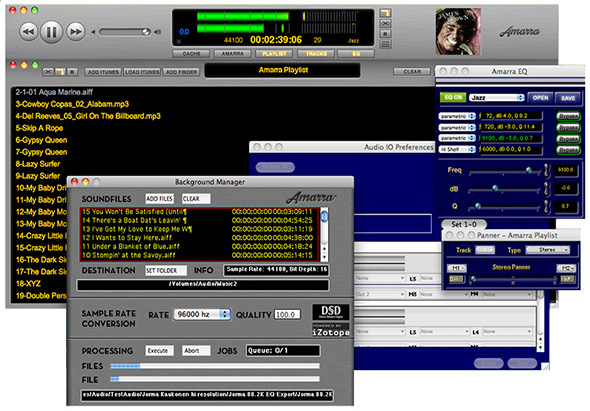Open the Jazz EQ preset dropdown

click(x=497, y=97)
